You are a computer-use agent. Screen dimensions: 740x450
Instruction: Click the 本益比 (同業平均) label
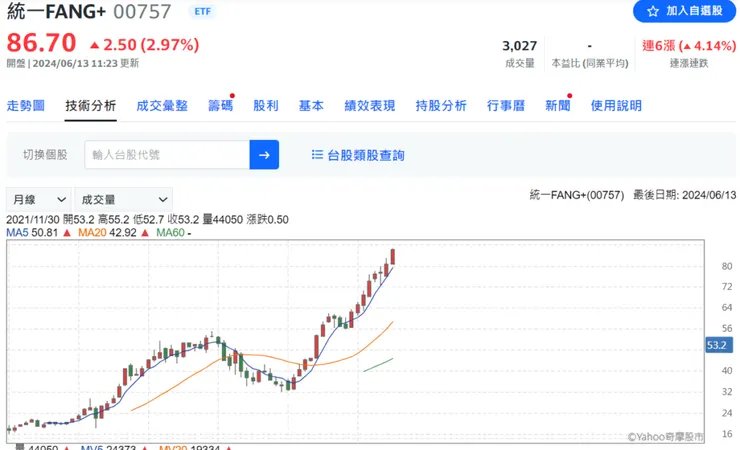[x=590, y=63]
